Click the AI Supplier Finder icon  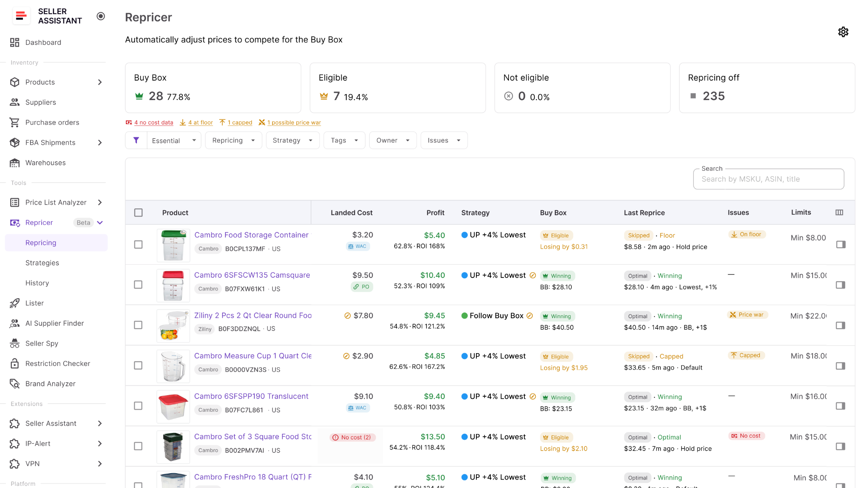click(15, 323)
